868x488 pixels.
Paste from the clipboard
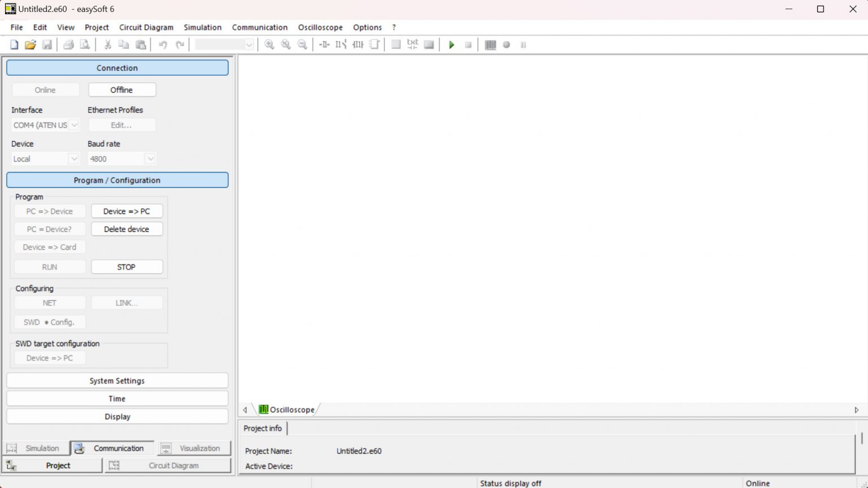click(x=140, y=45)
